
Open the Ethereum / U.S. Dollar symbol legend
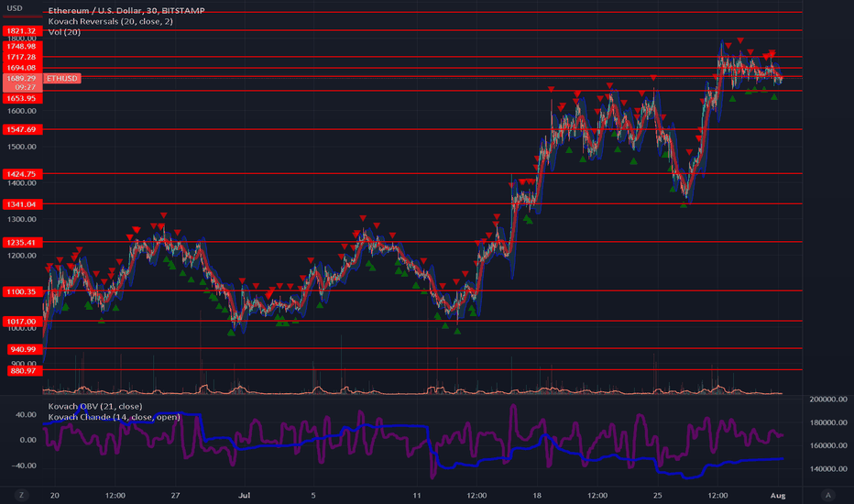click(126, 10)
